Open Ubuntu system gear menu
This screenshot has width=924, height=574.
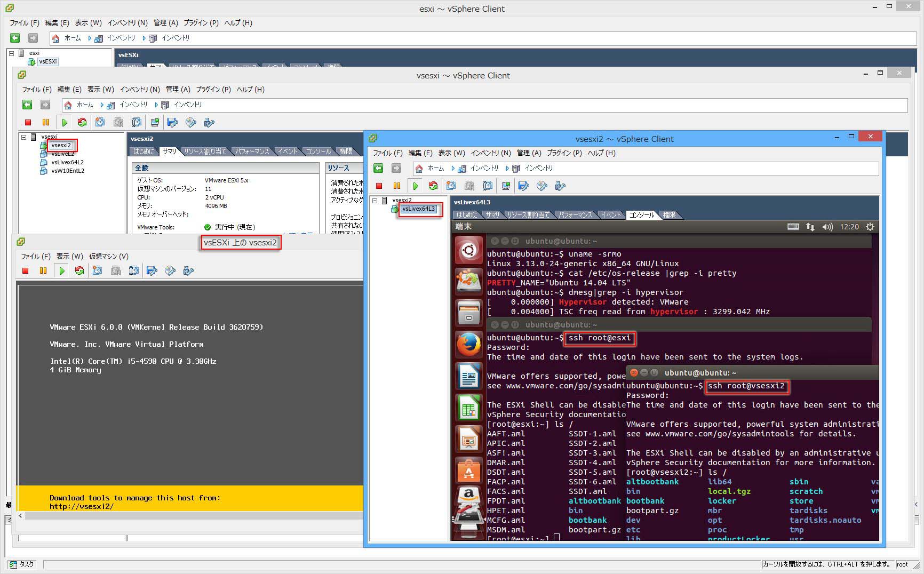(x=870, y=227)
